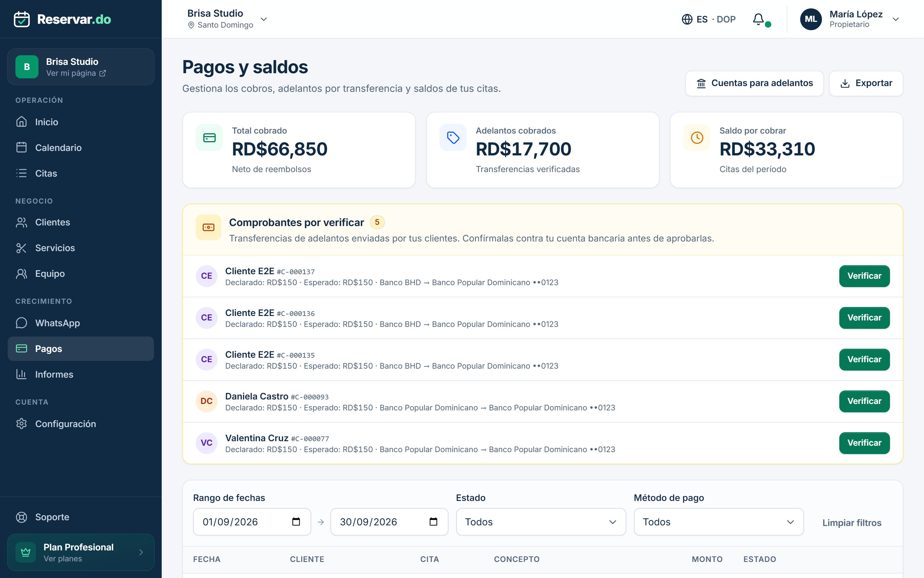Screen dimensions: 924x578
Task: Click the location pin beside Santo Domingo
Action: pyautogui.click(x=191, y=25)
